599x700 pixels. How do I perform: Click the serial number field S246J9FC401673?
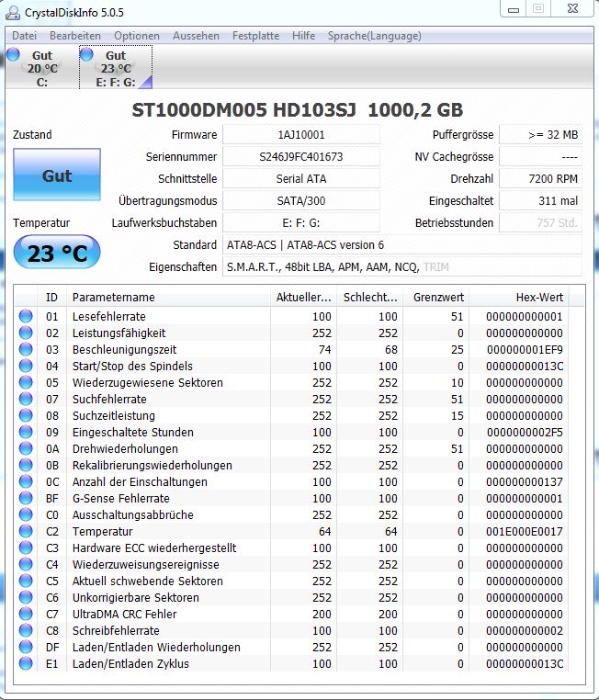301,157
